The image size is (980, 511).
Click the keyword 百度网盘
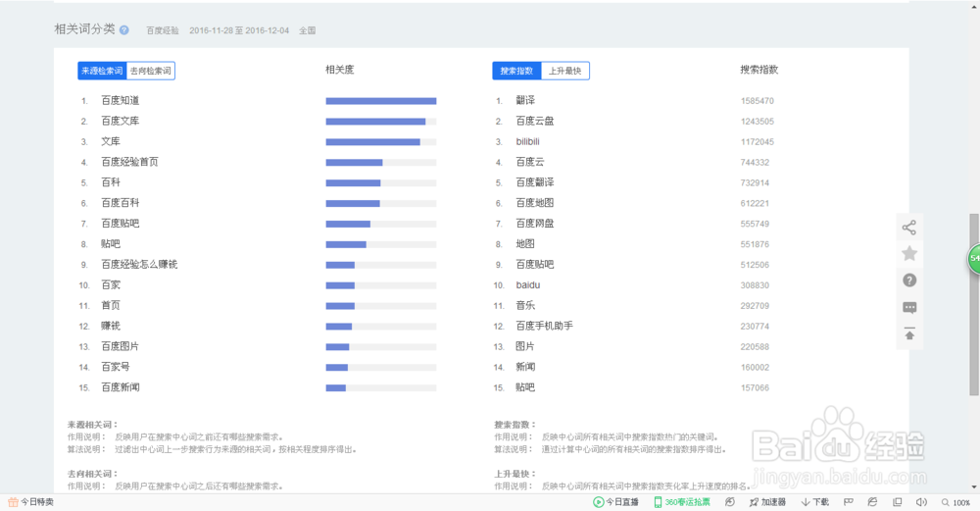pyautogui.click(x=534, y=224)
